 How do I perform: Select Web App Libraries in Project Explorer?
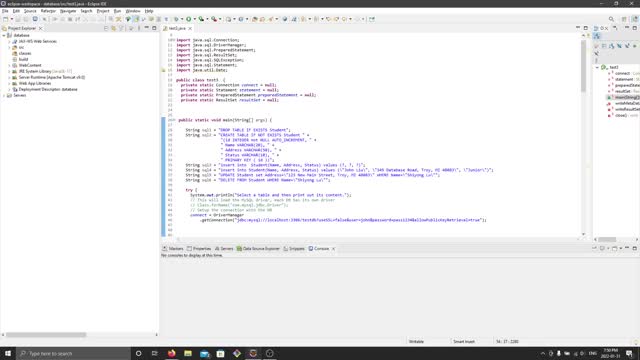click(35, 83)
